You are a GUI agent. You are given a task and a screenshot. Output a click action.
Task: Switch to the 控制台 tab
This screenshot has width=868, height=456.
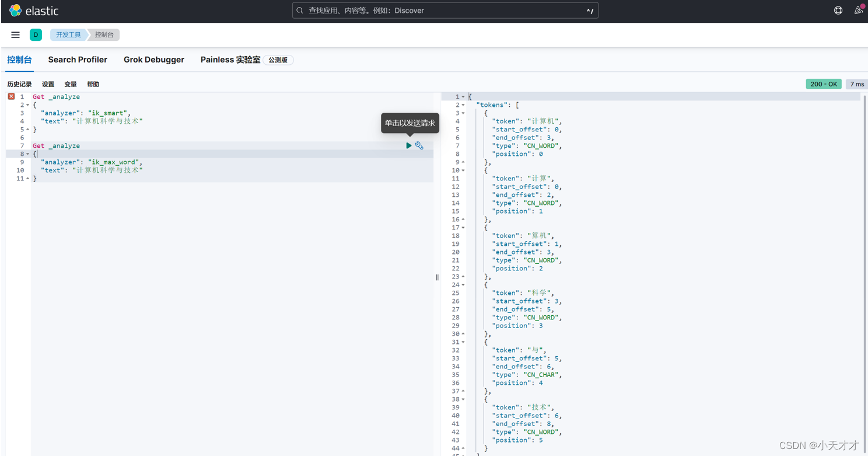tap(19, 60)
